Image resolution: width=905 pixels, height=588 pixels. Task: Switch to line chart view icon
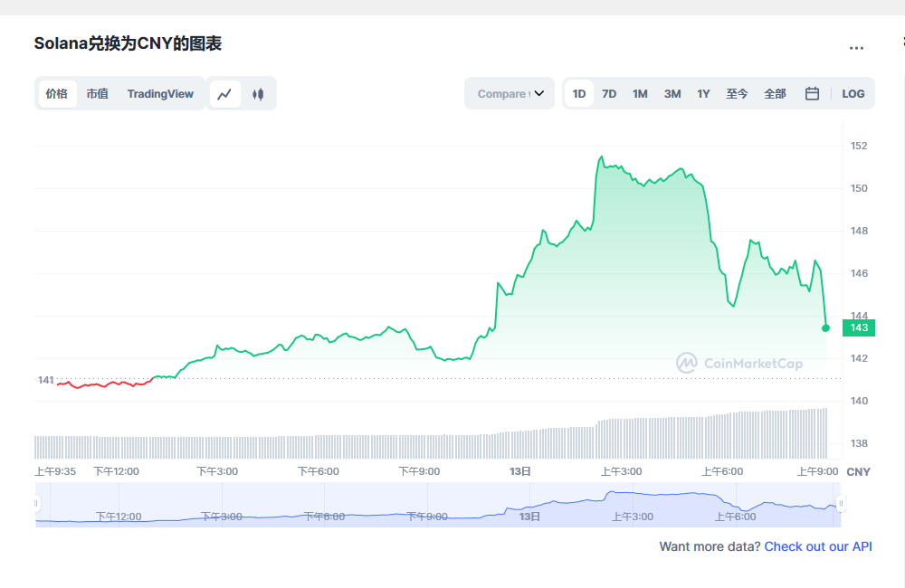224,93
